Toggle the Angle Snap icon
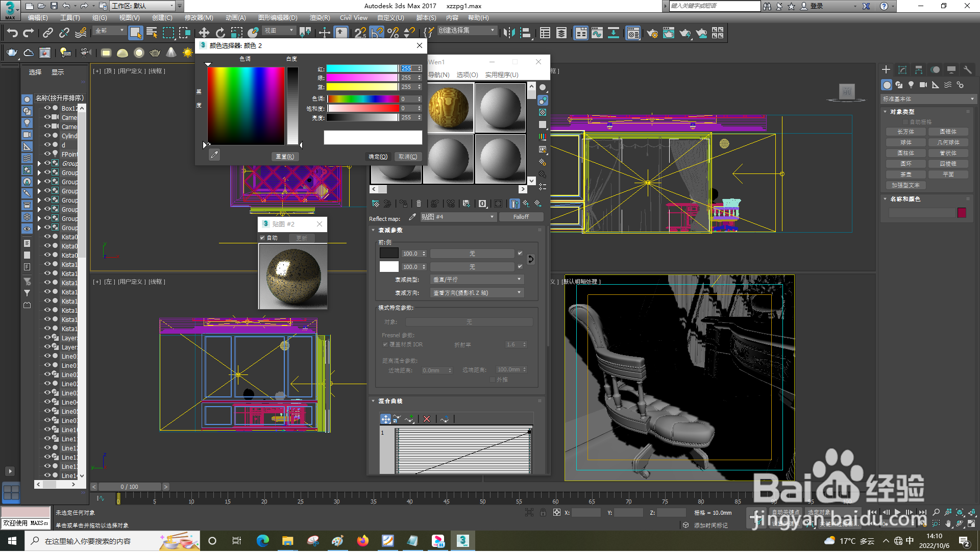This screenshot has height=552, width=980. (x=377, y=33)
